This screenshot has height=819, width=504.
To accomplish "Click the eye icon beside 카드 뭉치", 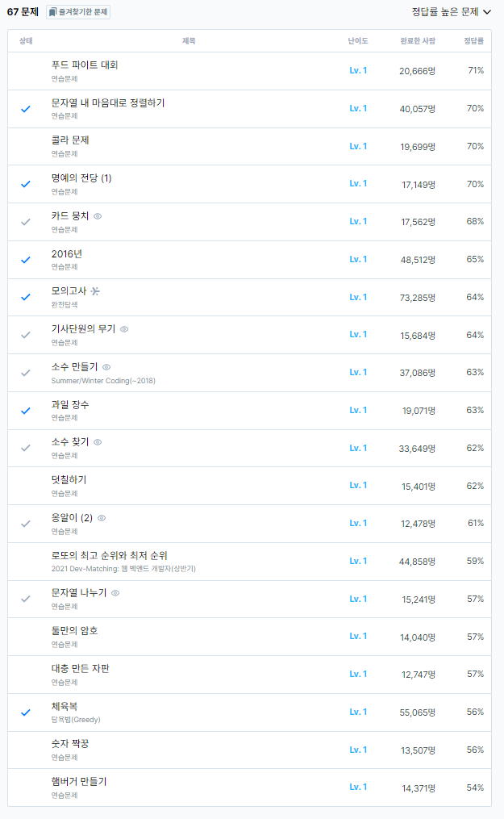I will tap(98, 216).
